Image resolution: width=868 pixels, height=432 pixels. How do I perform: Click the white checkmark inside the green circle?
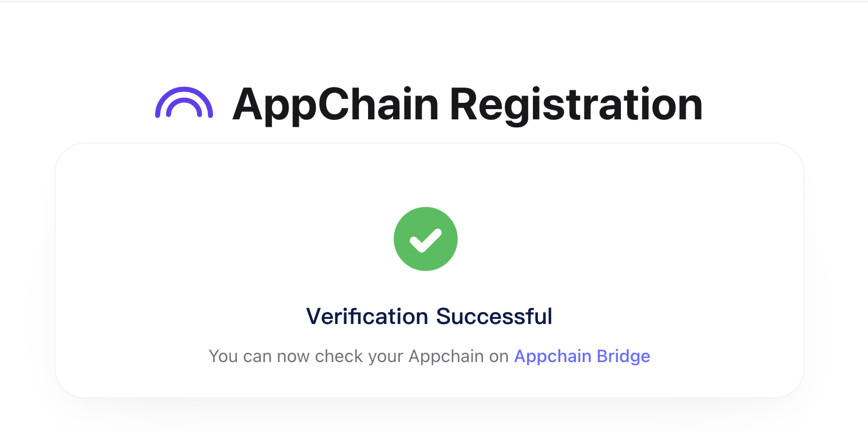click(x=425, y=239)
